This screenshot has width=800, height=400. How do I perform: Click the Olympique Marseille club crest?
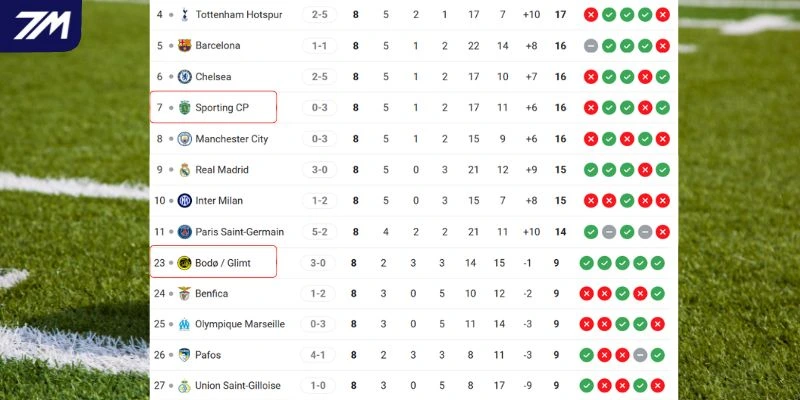[x=184, y=325]
